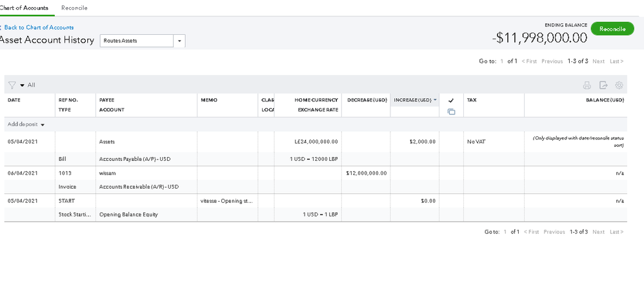Click Last page link at bottom
The width and height of the screenshot is (644, 294).
[x=617, y=232]
